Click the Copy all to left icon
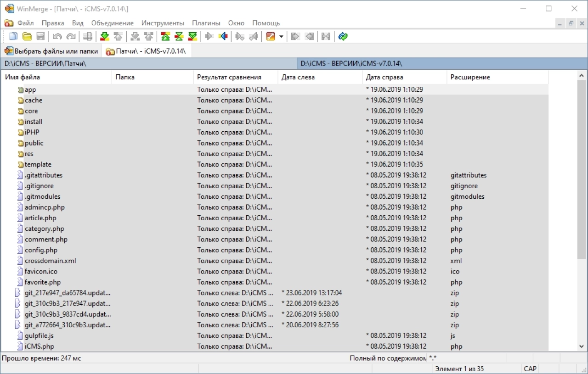This screenshot has height=374, width=588. click(309, 36)
